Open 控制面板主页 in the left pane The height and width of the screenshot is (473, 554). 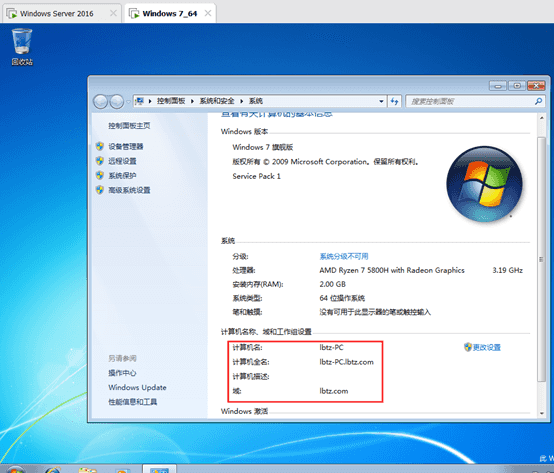pos(129,126)
